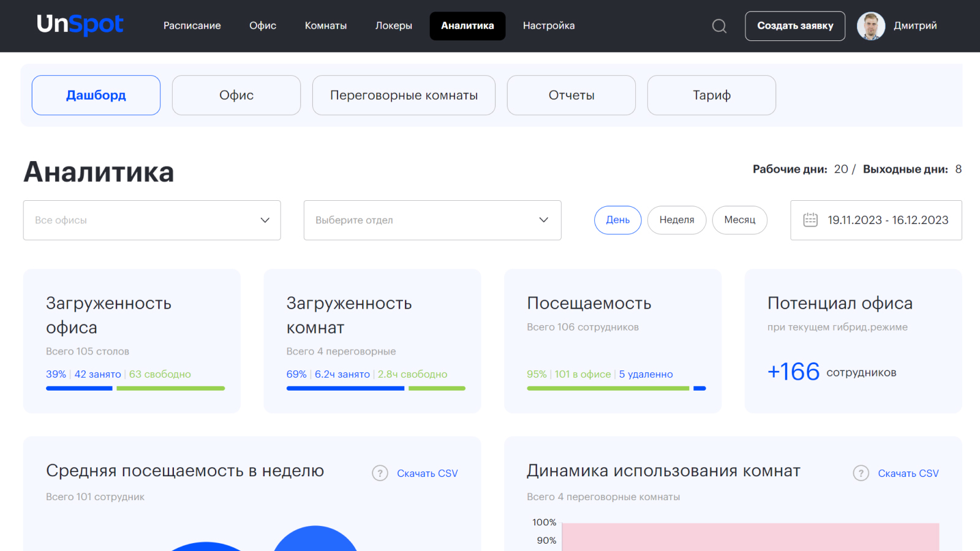Open Тариф tab
This screenshot has height=551, width=980.
click(x=712, y=95)
